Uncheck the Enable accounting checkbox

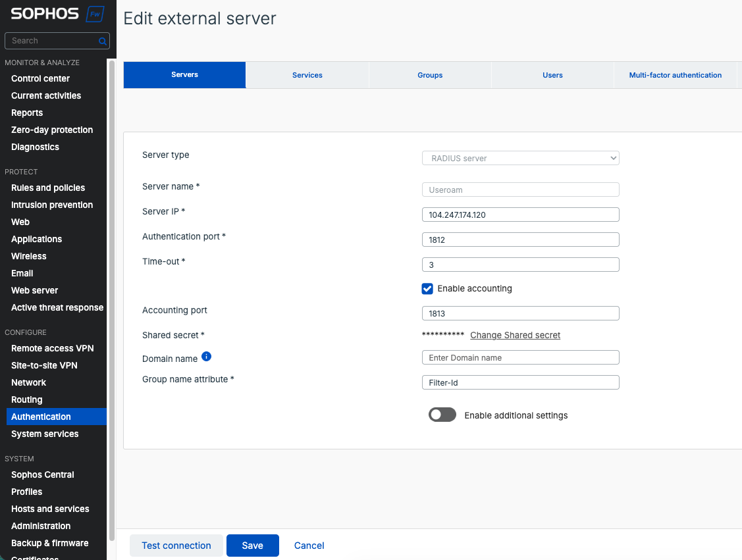(x=427, y=288)
